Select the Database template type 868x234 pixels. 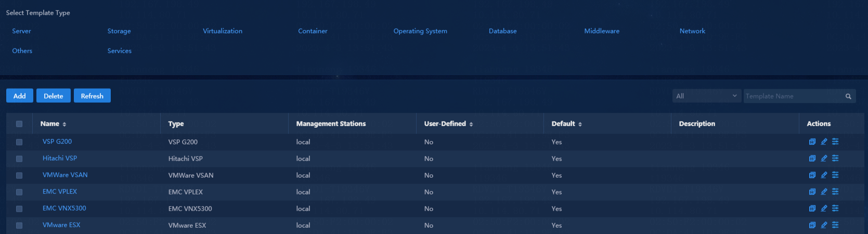pos(503,31)
